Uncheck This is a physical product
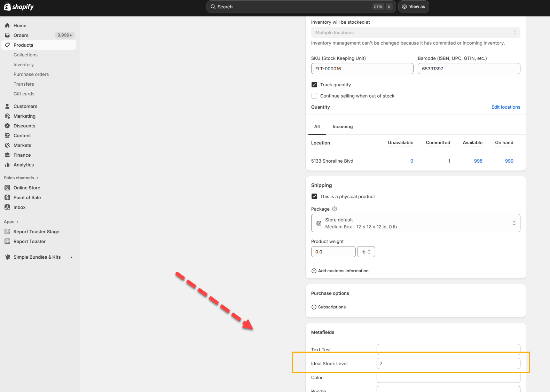 (314, 196)
